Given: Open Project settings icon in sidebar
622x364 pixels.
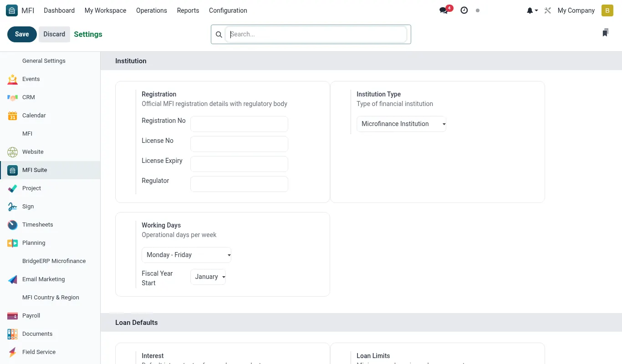Looking at the screenshot, I should 13,188.
